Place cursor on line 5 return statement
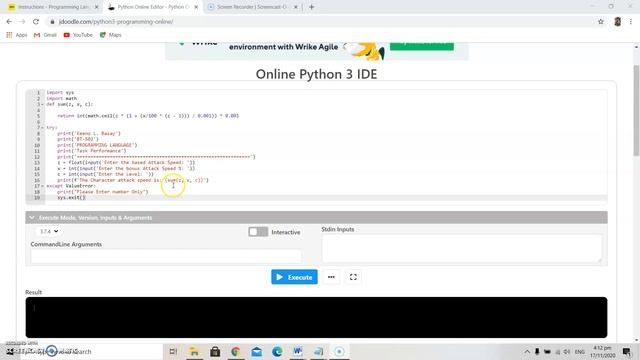The image size is (640, 360). click(148, 116)
